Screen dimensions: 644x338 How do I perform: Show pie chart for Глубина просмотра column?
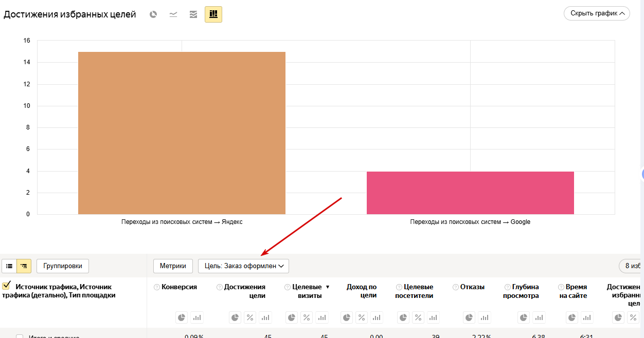(524, 317)
